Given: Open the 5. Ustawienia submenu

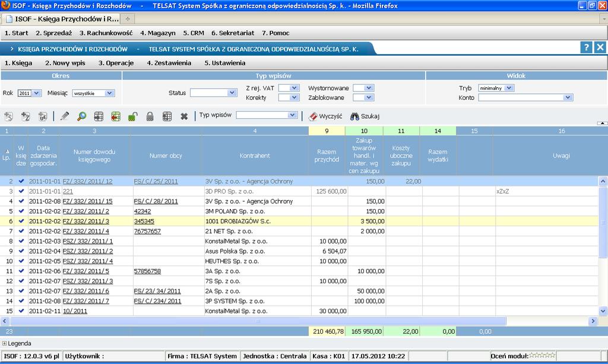Looking at the screenshot, I should coord(225,63).
